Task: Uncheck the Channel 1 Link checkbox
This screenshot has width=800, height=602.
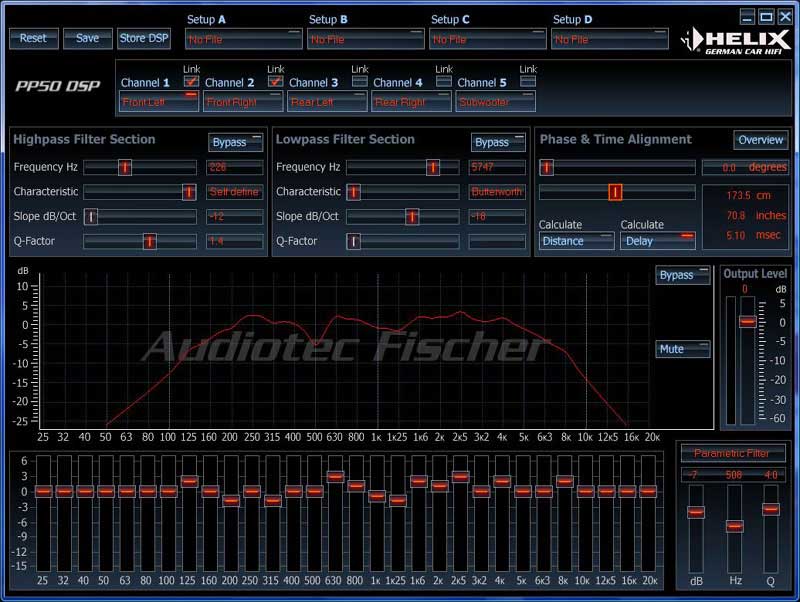Action: coord(191,81)
